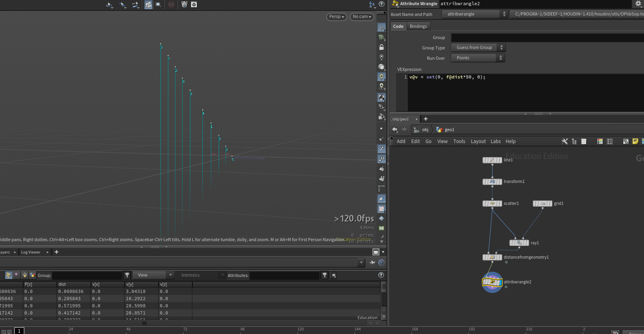This screenshot has width=644, height=334.
Task: Open node color palette icon
Action: (600, 141)
